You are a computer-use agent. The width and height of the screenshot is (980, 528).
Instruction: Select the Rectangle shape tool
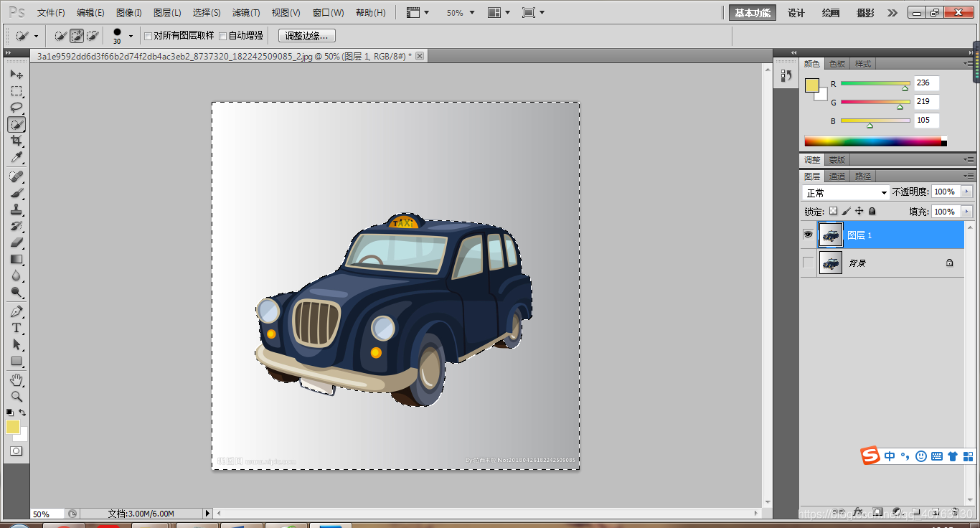click(x=17, y=361)
